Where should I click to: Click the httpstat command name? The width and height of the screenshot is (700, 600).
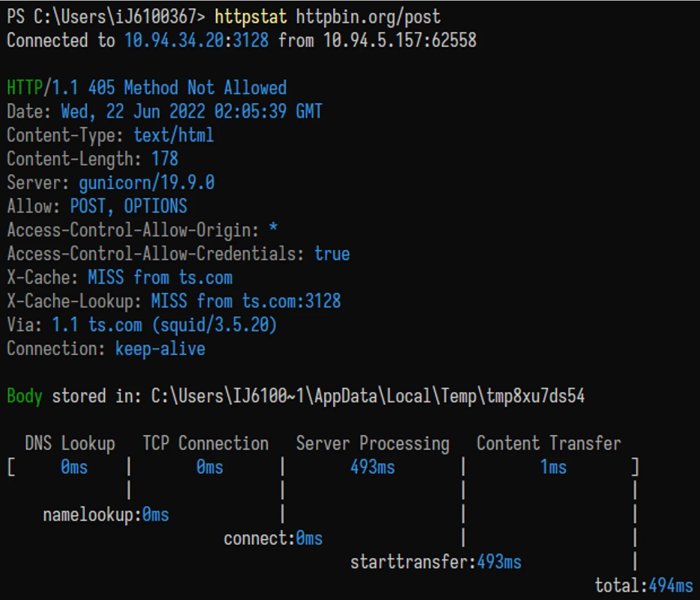point(250,17)
